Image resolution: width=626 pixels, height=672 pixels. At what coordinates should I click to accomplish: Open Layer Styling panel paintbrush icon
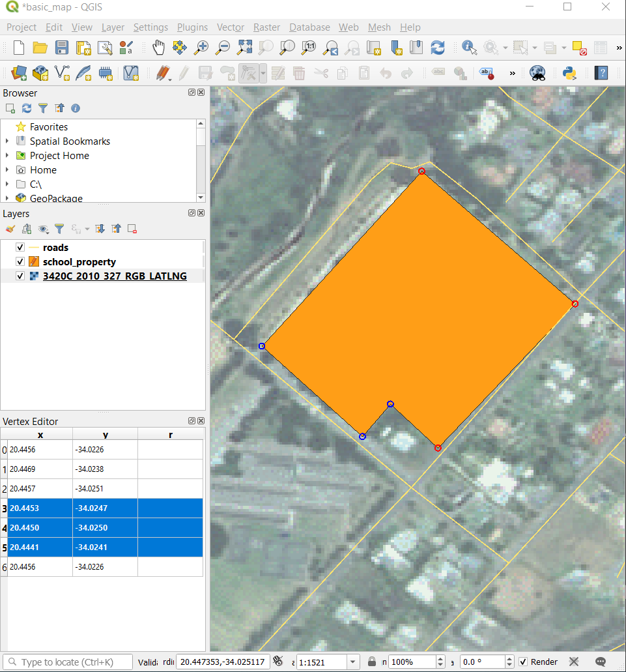(x=10, y=229)
